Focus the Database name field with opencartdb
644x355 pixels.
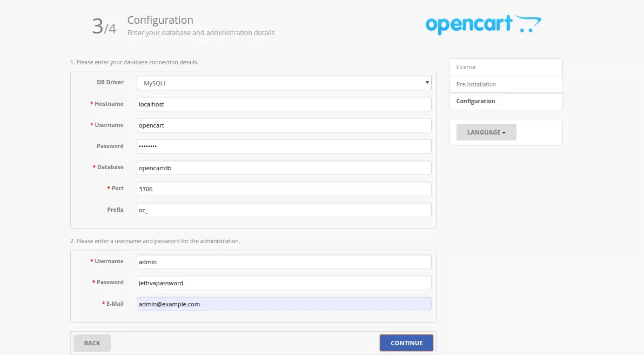pos(284,168)
